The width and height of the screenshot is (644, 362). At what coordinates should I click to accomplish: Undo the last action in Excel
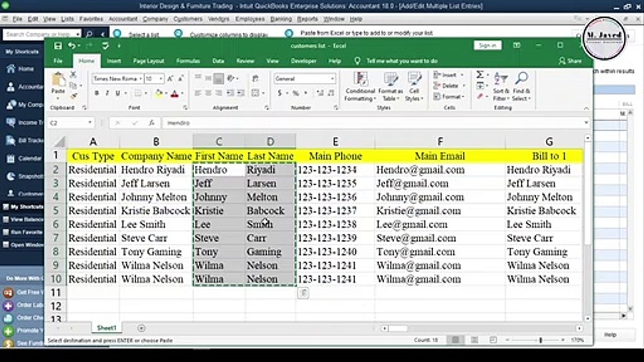tap(72, 46)
